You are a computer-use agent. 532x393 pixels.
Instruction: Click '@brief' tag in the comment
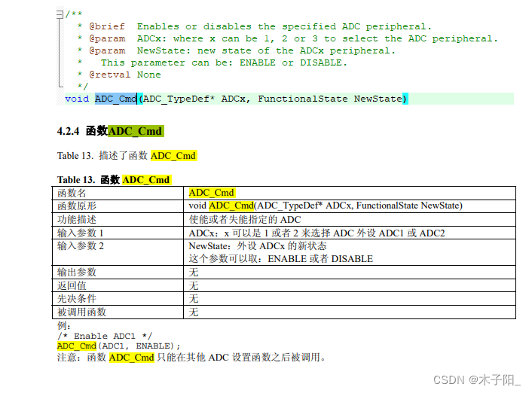pyautogui.click(x=107, y=26)
